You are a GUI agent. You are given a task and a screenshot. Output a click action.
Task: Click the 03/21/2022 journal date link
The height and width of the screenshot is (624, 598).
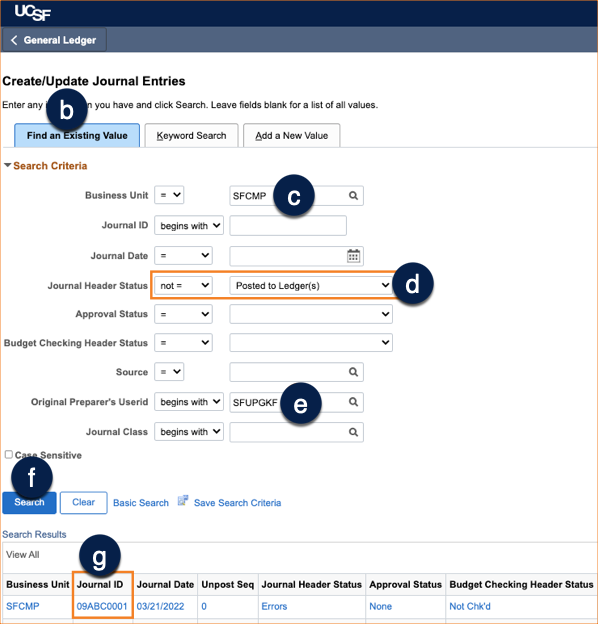(160, 606)
